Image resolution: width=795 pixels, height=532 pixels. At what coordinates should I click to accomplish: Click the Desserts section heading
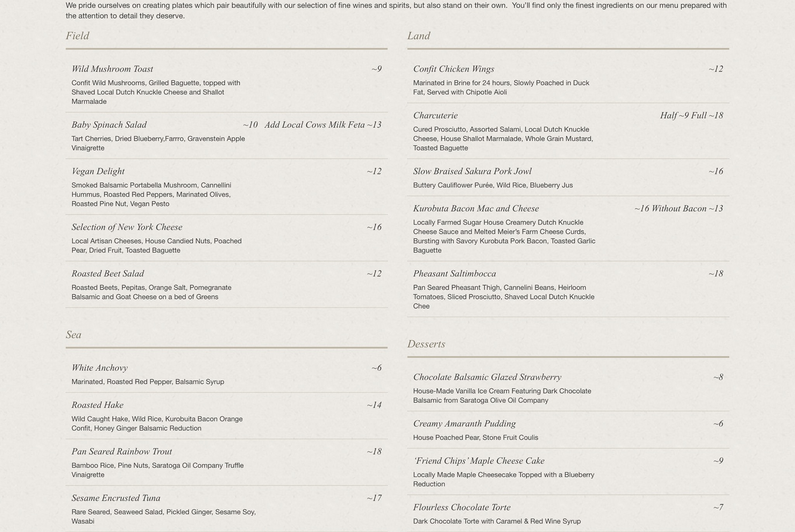coord(426,344)
